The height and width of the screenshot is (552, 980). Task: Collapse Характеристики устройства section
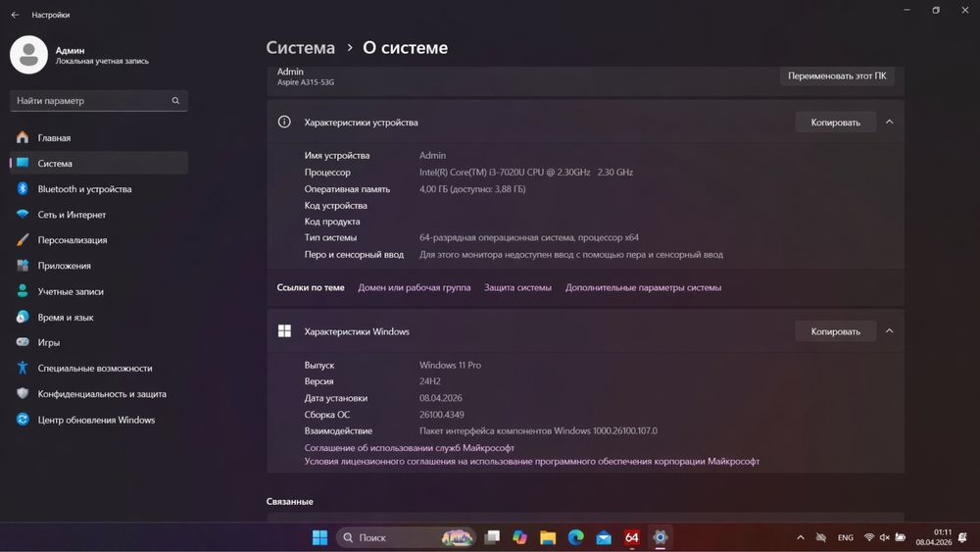890,122
